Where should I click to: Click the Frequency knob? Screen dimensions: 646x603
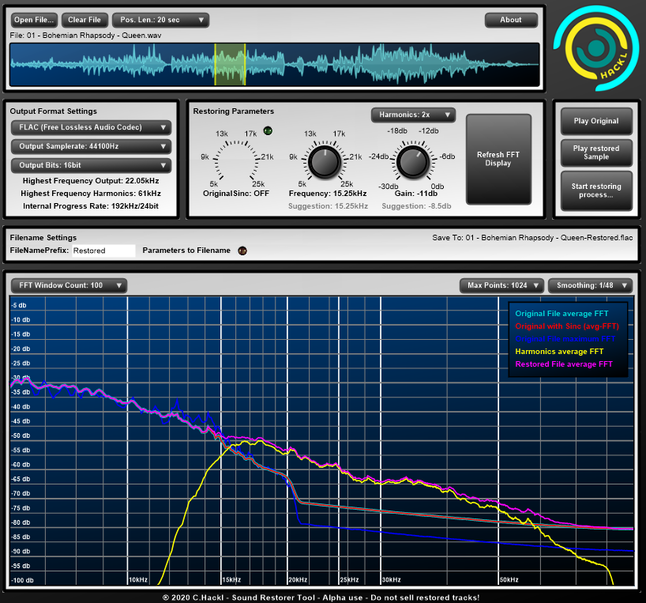(323, 160)
